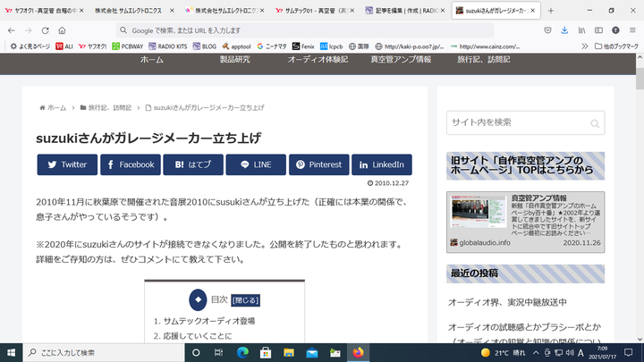
Task: Share the article on Twitter
Action: 67,164
